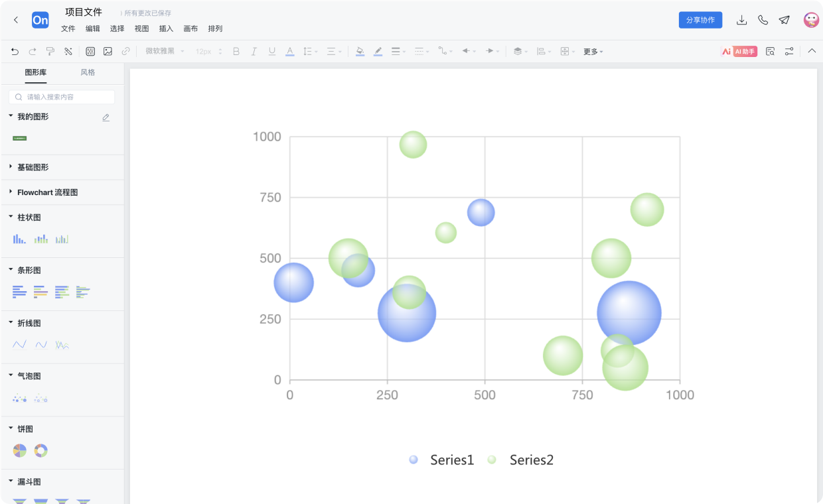Image resolution: width=823 pixels, height=504 pixels.
Task: Click the paper plane publish icon
Action: click(x=784, y=20)
